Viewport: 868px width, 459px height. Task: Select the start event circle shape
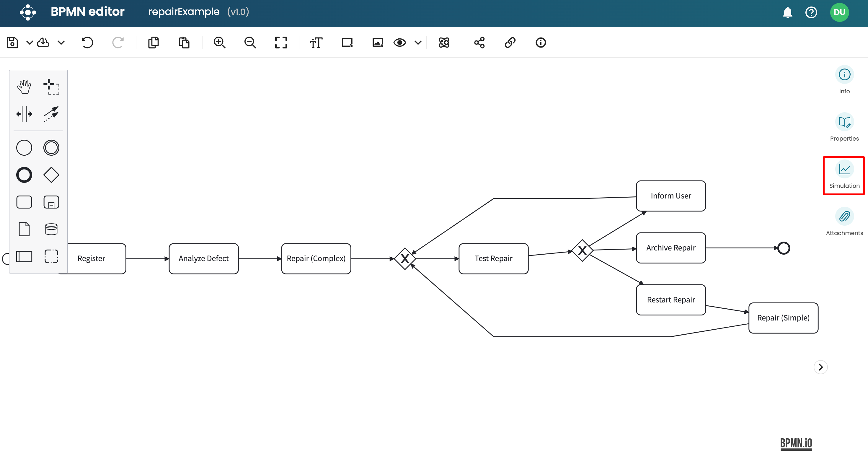(24, 148)
